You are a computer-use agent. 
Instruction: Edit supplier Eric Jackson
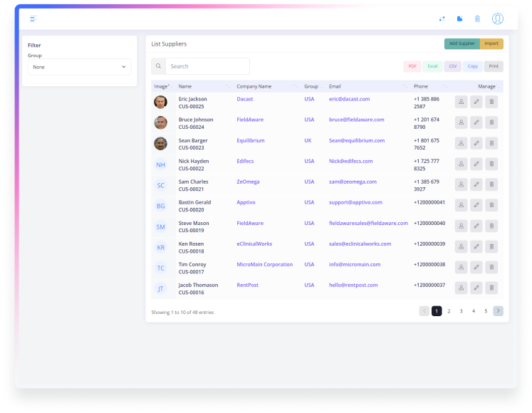(x=476, y=102)
